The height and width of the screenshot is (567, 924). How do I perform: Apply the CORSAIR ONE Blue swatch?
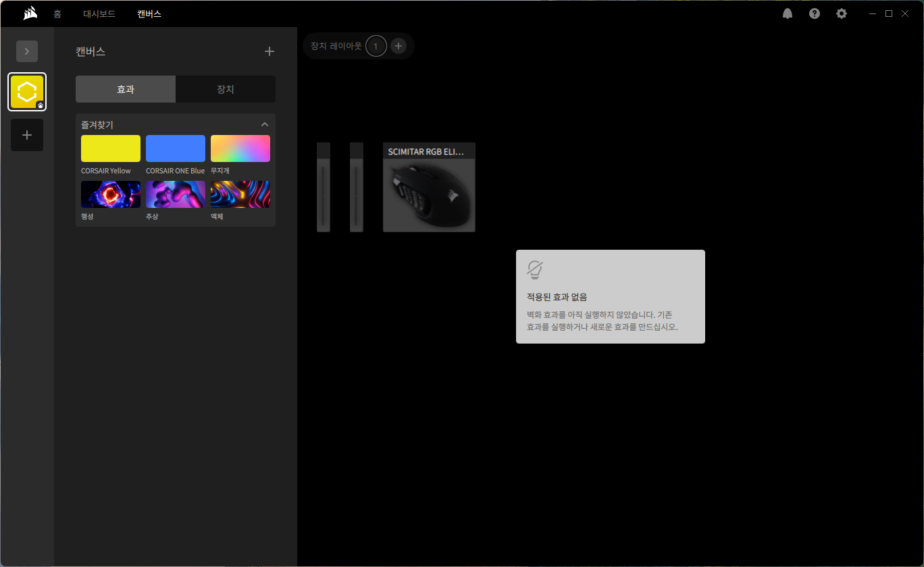pyautogui.click(x=176, y=148)
